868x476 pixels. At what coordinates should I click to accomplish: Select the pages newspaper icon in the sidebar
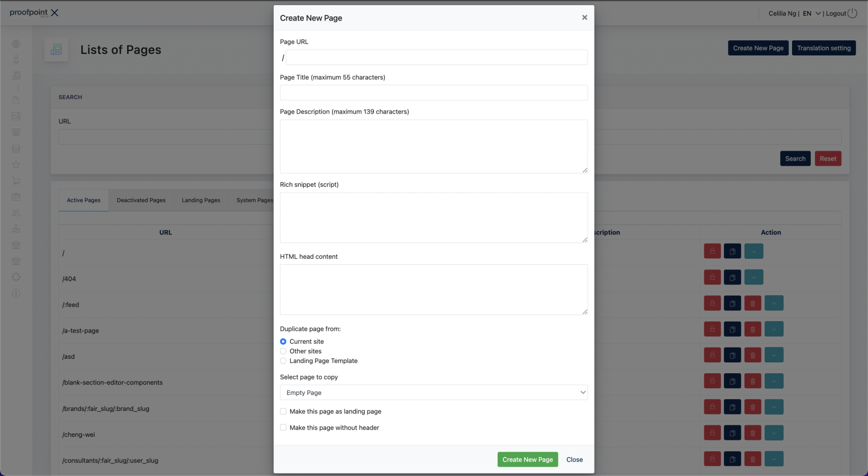(x=16, y=76)
